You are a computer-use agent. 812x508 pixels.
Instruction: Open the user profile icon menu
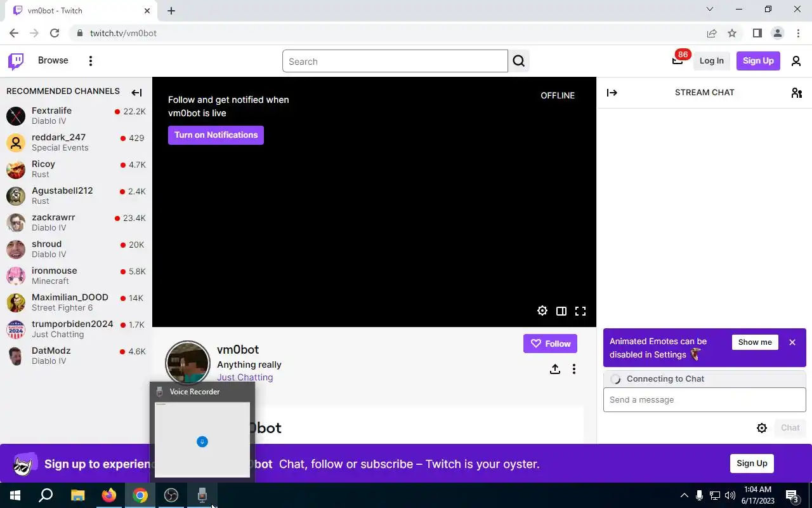click(796, 61)
